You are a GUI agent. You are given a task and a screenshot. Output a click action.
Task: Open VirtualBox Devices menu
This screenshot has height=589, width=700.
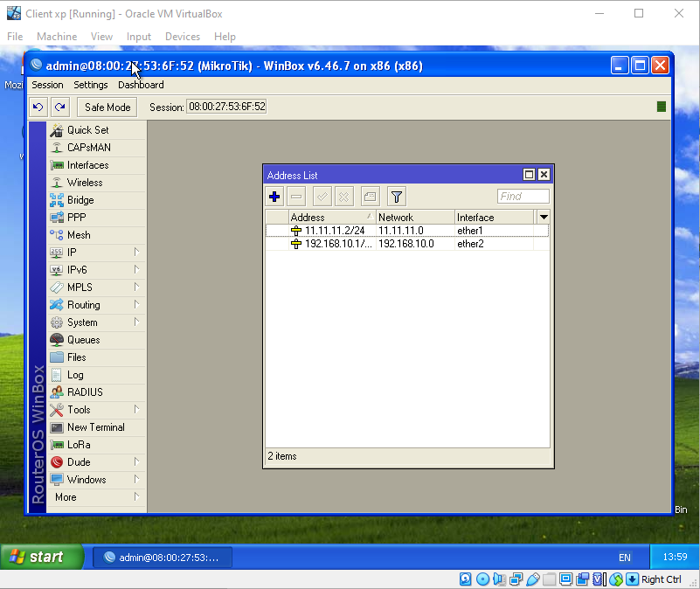pyautogui.click(x=183, y=37)
